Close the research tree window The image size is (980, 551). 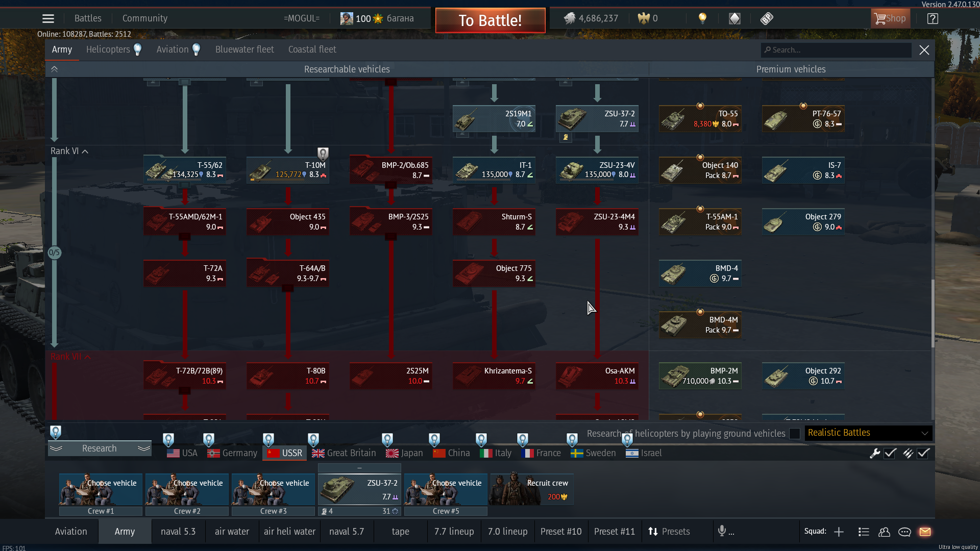924,50
